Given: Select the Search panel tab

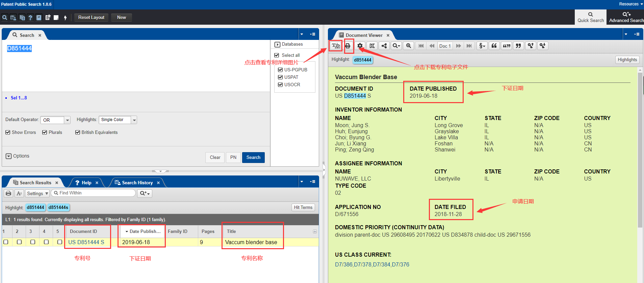Looking at the screenshot, I should point(27,35).
